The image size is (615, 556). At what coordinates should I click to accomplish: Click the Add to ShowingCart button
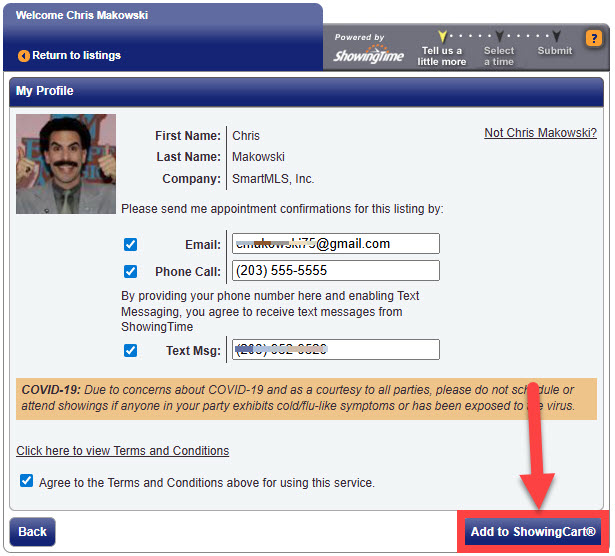coord(532,531)
